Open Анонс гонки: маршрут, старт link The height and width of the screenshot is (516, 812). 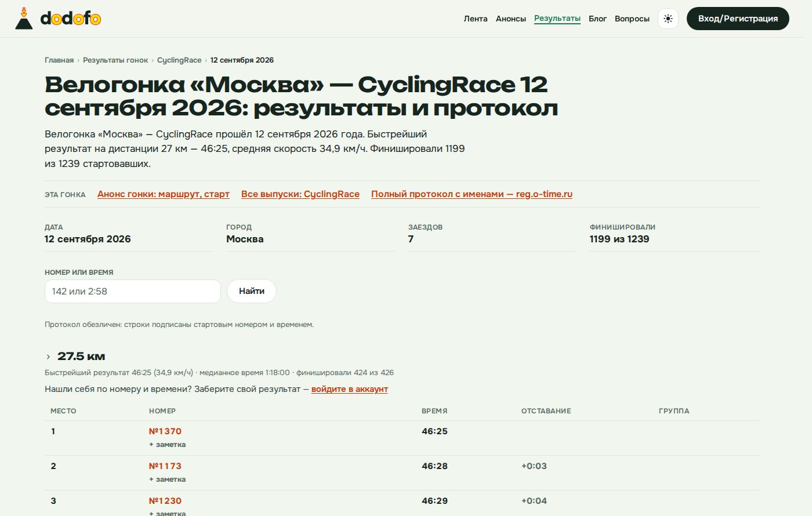pyautogui.click(x=164, y=194)
